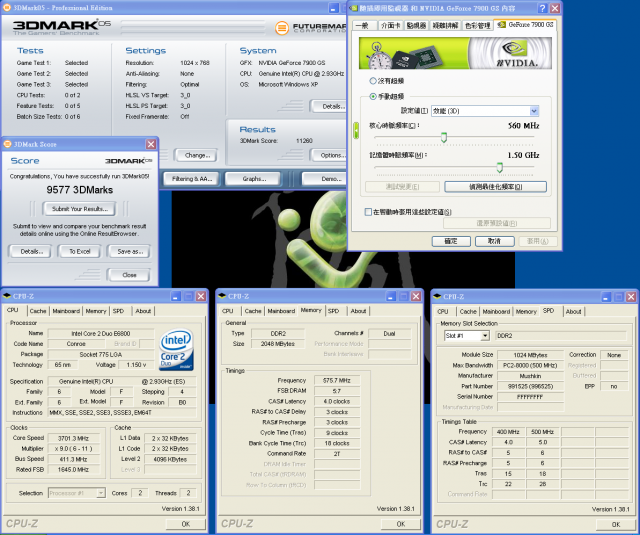Minimize the 3DMark05 main window
640x535 pixels.
click(x=333, y=8)
